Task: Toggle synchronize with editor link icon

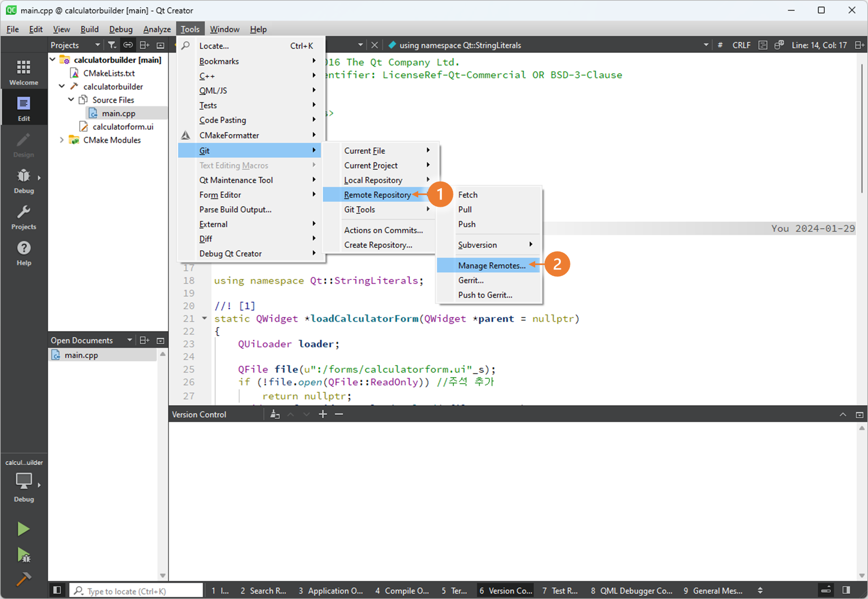Action: (128, 45)
